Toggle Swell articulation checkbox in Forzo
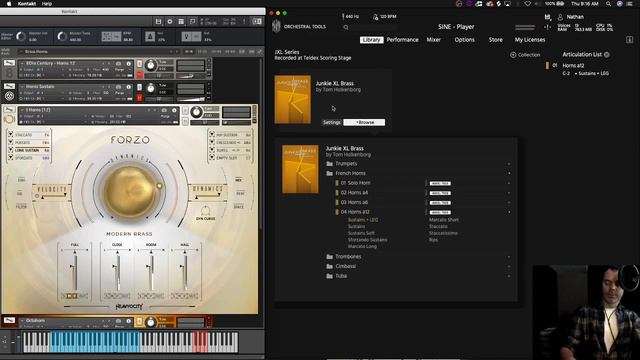 coord(212,149)
